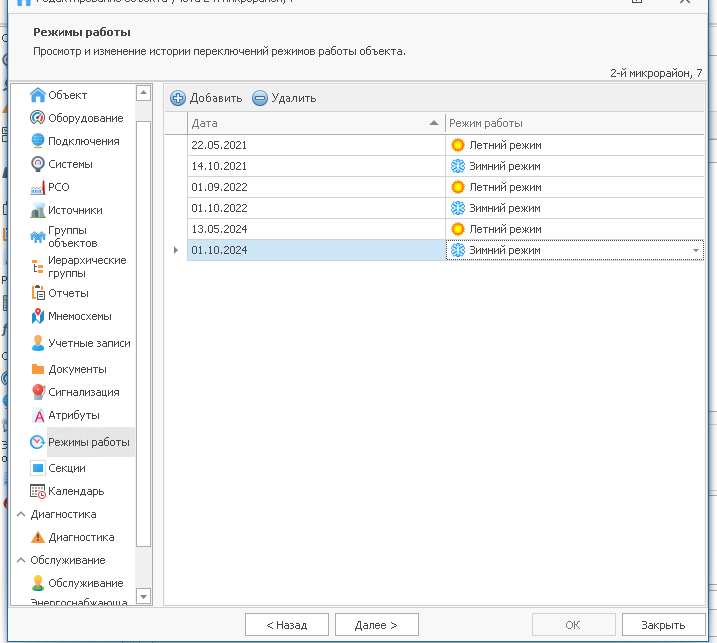Click the Календарь calendar icon
Screen dimensions: 717x643
pos(38,491)
